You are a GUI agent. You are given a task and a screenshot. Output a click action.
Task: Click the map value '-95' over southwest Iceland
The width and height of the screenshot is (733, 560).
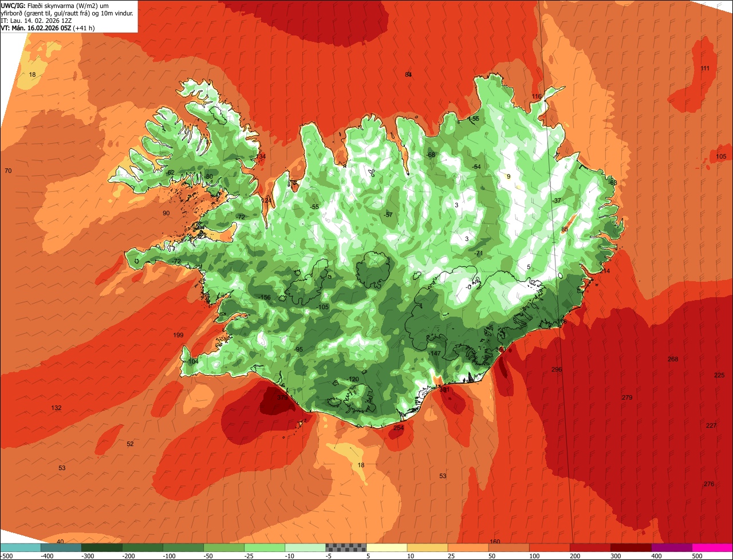(x=298, y=349)
